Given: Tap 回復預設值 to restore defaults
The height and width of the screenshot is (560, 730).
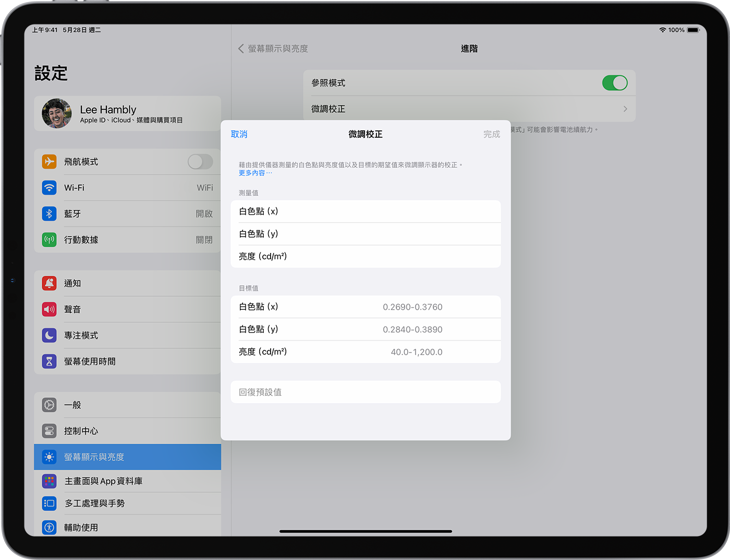Looking at the screenshot, I should (x=366, y=392).
